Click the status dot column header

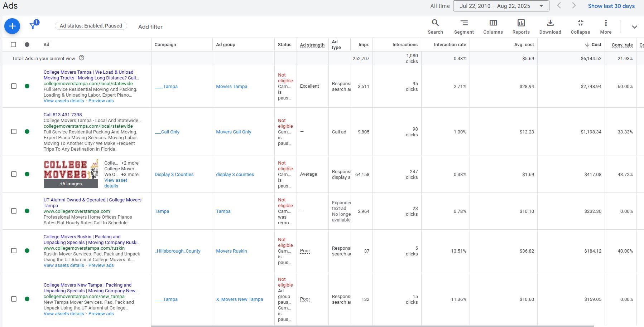point(27,45)
